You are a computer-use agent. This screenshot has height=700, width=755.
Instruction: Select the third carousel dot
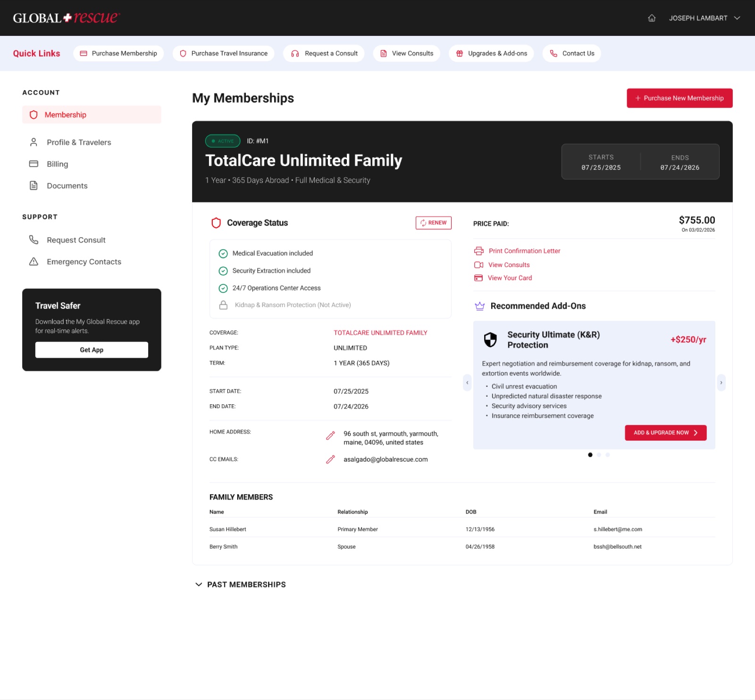coord(608,455)
